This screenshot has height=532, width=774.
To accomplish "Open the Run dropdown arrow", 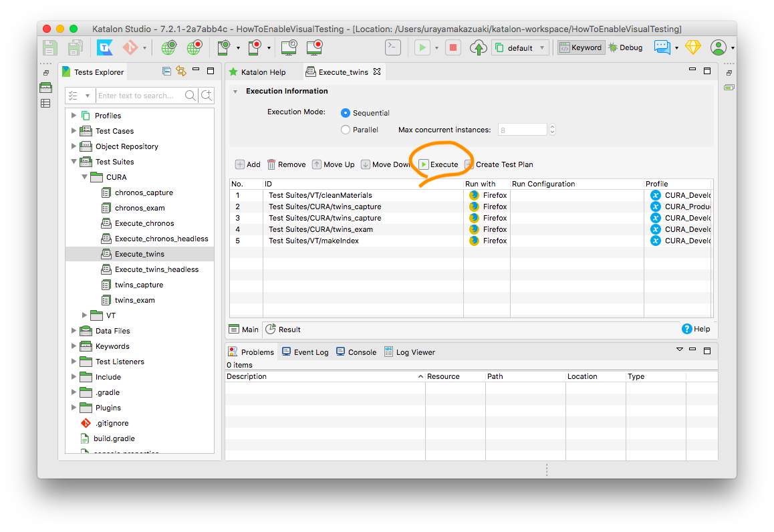I will point(437,48).
